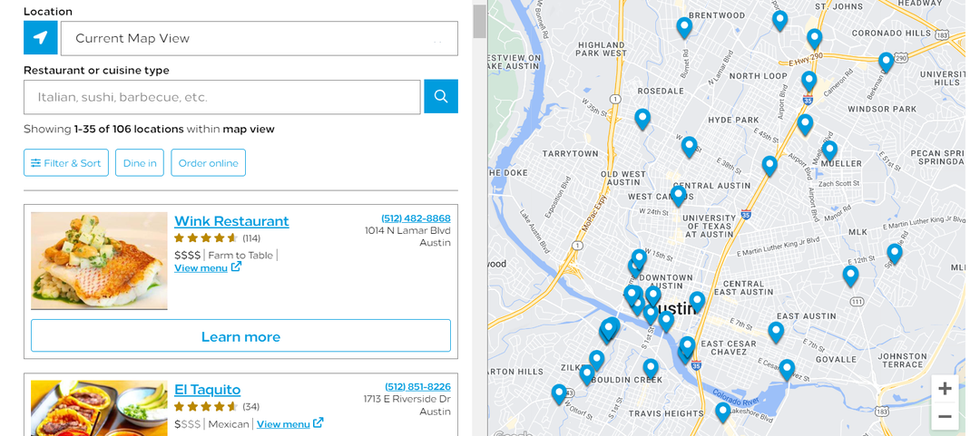The image size is (980, 436).
Task: Click View menu link for El Taquito
Action: pos(283,424)
